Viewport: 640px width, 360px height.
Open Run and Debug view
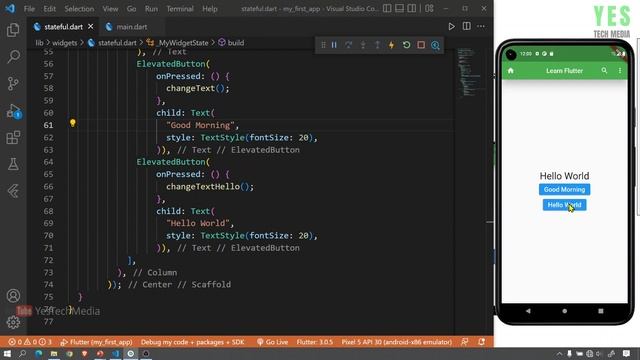[13, 111]
